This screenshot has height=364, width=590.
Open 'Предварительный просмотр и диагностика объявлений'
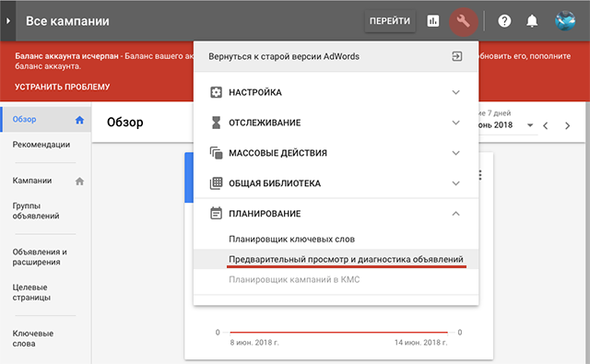pyautogui.click(x=346, y=260)
